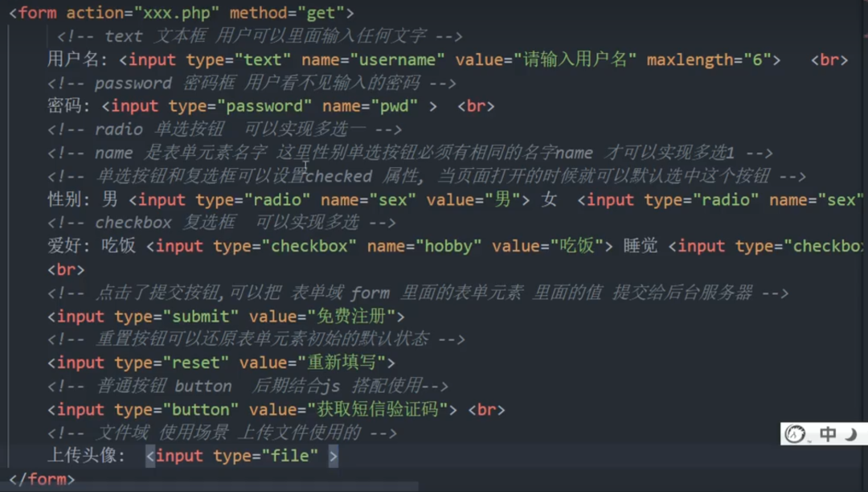Click the Sogou input method logo icon

tap(796, 434)
